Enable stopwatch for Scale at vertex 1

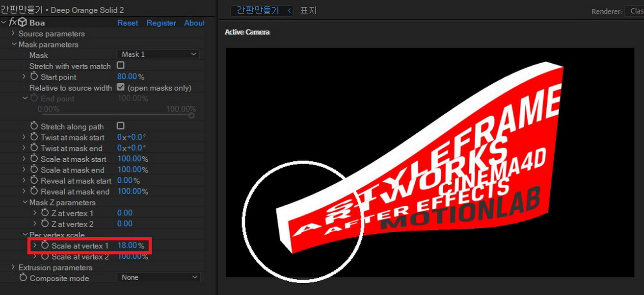(x=45, y=245)
